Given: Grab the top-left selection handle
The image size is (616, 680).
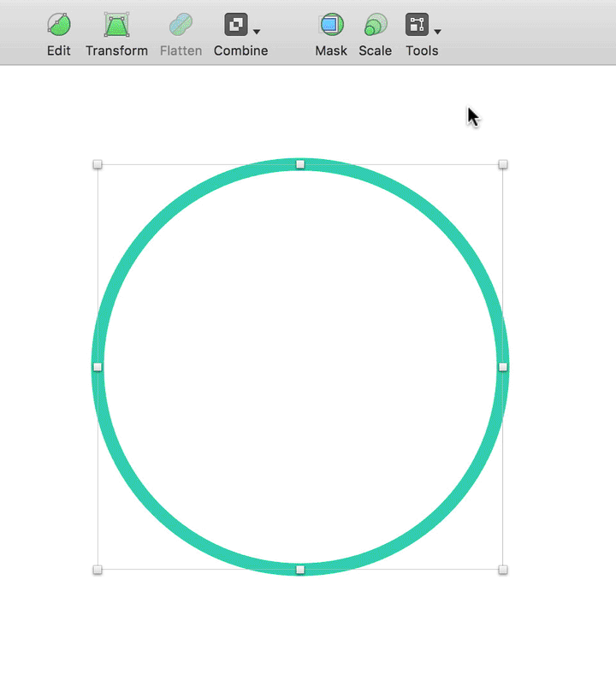Looking at the screenshot, I should [x=98, y=164].
